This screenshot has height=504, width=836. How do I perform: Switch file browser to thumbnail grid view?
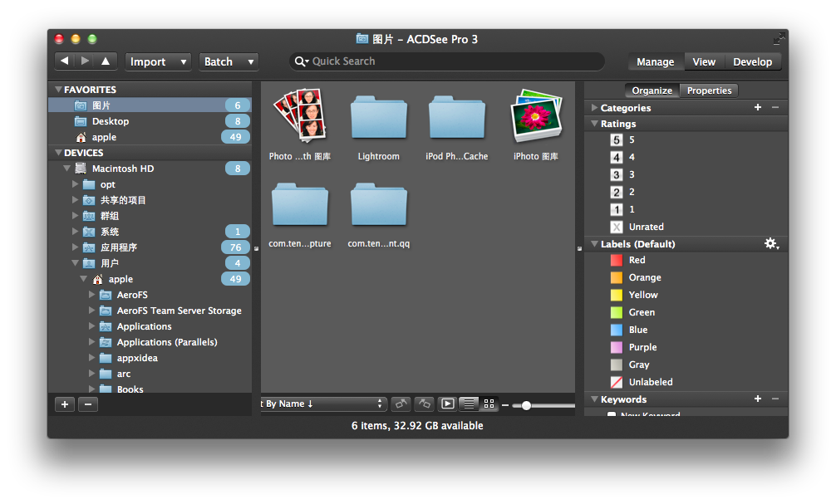click(x=489, y=404)
